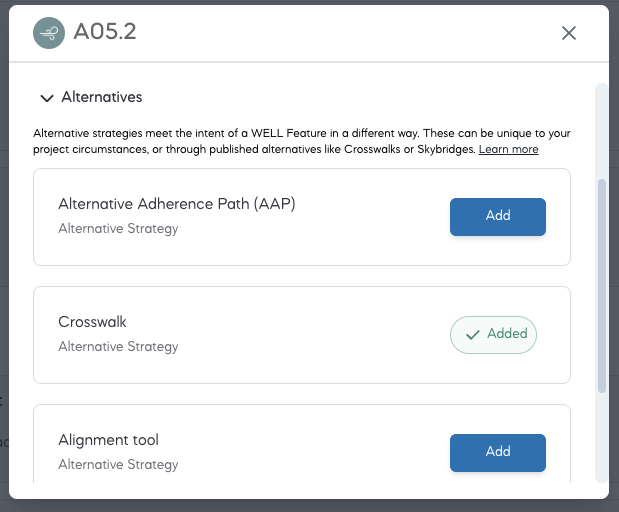
Task: Click the Alternatives section heading
Action: click(101, 97)
